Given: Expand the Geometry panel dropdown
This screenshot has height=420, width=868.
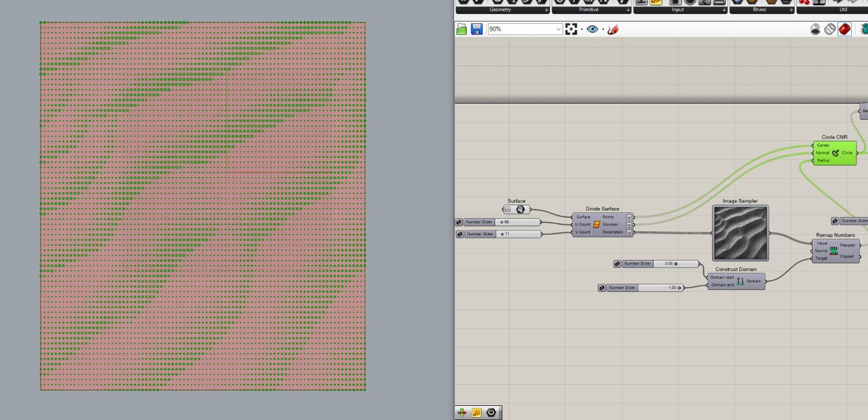Looking at the screenshot, I should [x=546, y=10].
